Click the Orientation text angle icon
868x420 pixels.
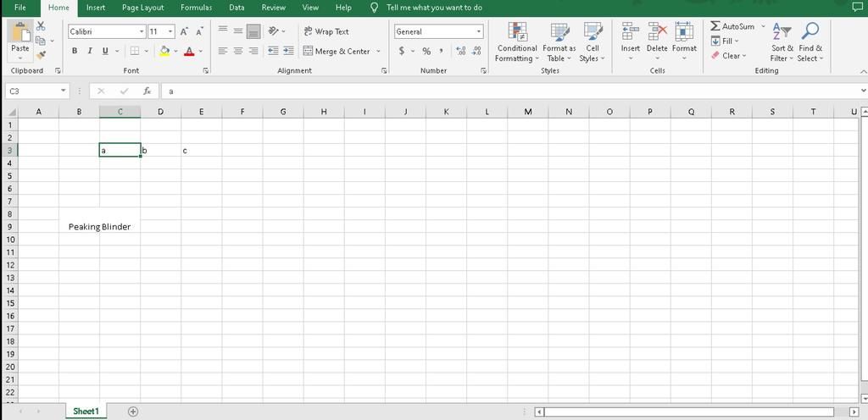tap(274, 31)
